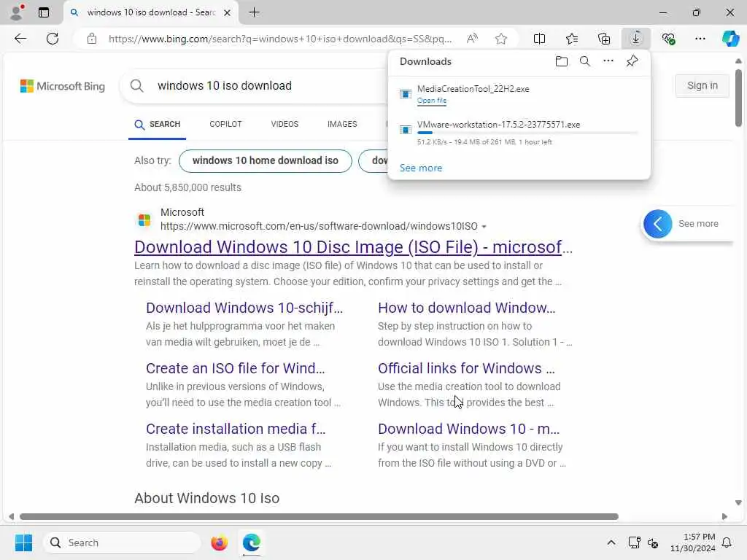Click the Bing search magnifier icon
The image size is (747, 560).
point(136,86)
